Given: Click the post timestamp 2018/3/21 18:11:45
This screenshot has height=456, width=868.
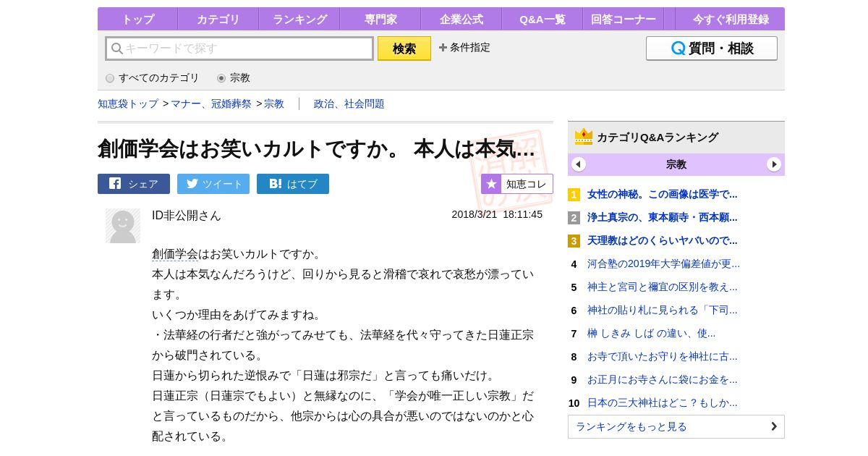Looking at the screenshot, I should click(x=497, y=214).
